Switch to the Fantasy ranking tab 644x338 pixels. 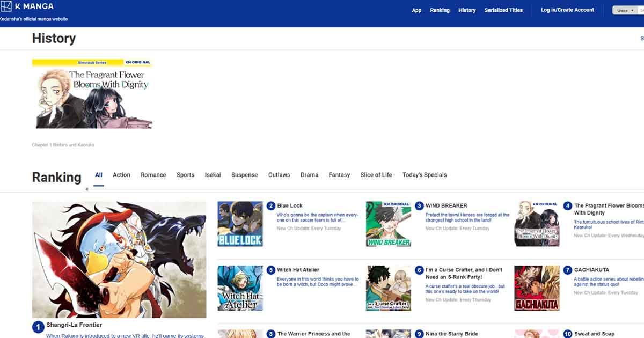point(339,175)
